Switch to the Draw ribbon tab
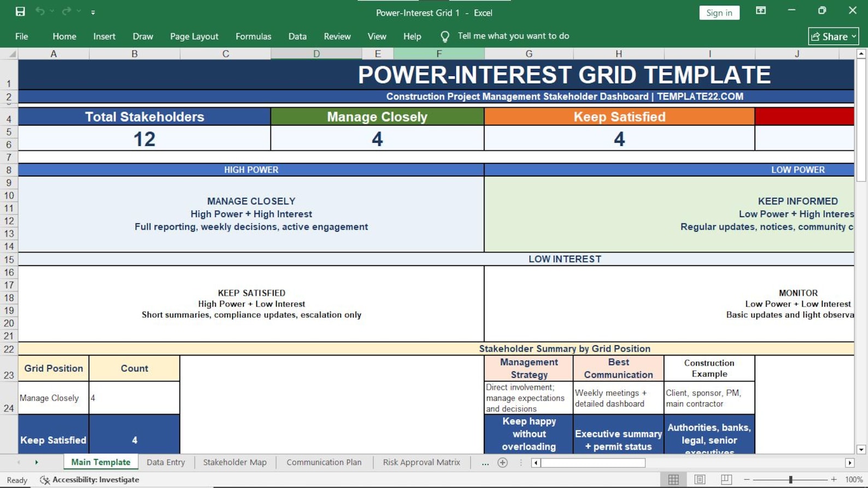The height and width of the screenshot is (488, 868). tap(143, 37)
